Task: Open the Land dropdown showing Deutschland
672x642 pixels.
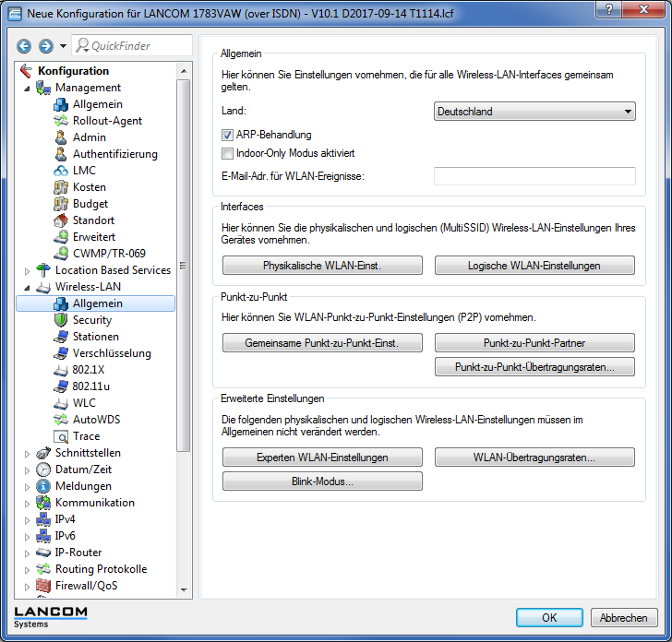Action: tap(534, 112)
